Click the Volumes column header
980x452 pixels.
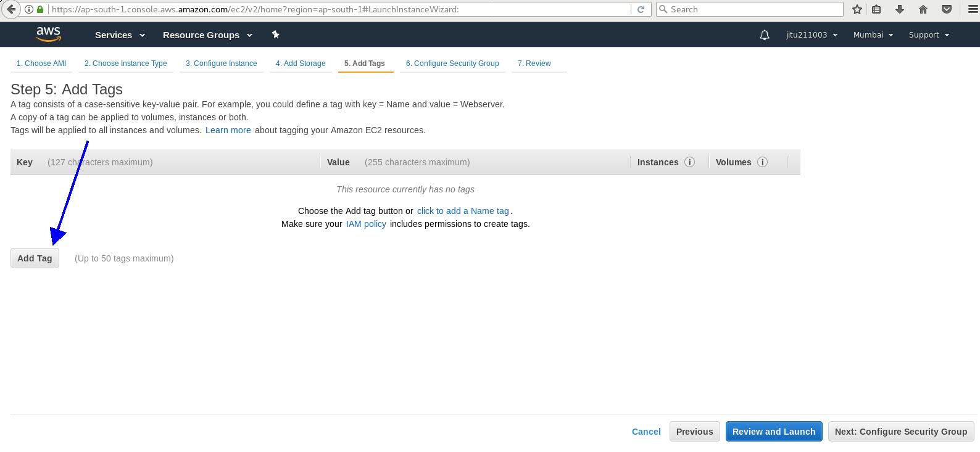tap(734, 162)
